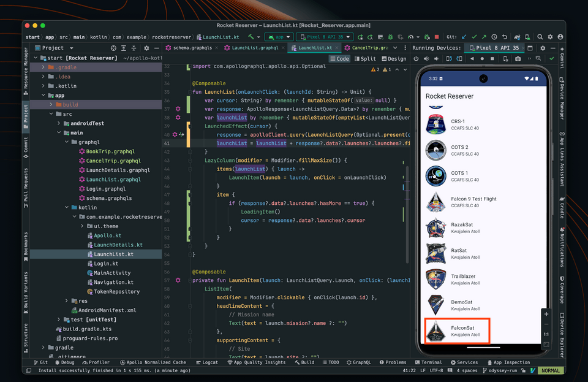Stop the running app with the red square

tap(437, 37)
